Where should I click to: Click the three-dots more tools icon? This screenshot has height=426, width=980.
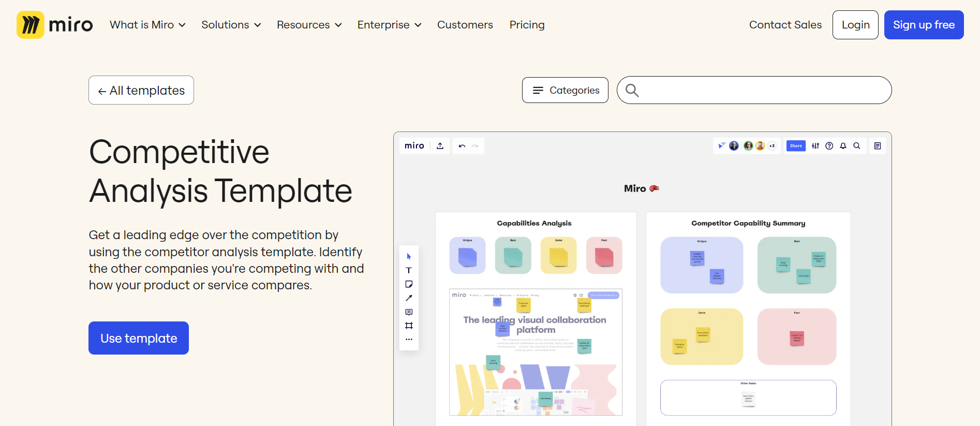(x=409, y=340)
